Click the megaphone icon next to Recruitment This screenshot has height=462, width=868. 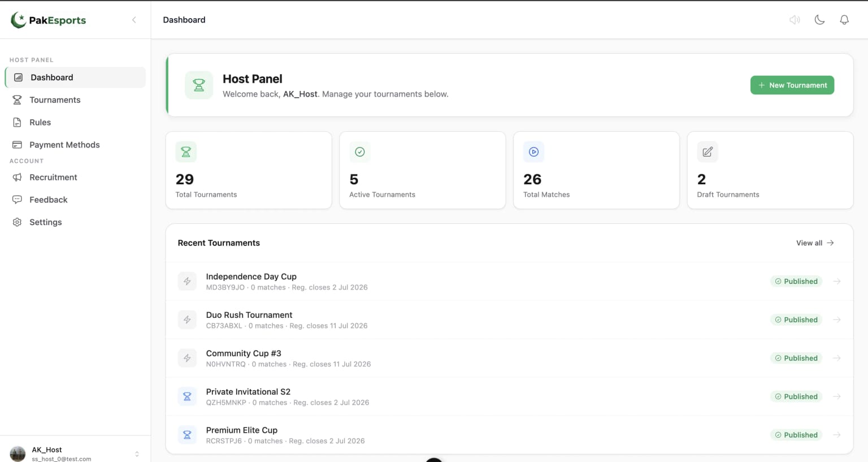click(x=17, y=177)
